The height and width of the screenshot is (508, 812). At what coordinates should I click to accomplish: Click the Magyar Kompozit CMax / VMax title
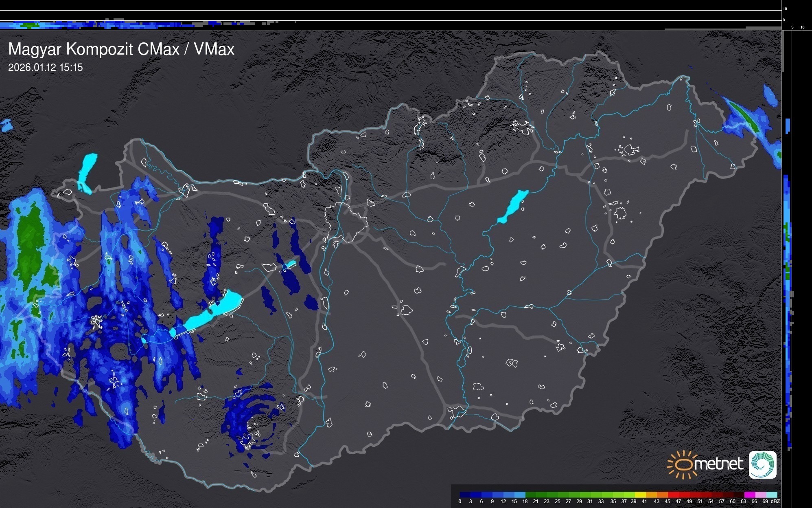[121, 49]
